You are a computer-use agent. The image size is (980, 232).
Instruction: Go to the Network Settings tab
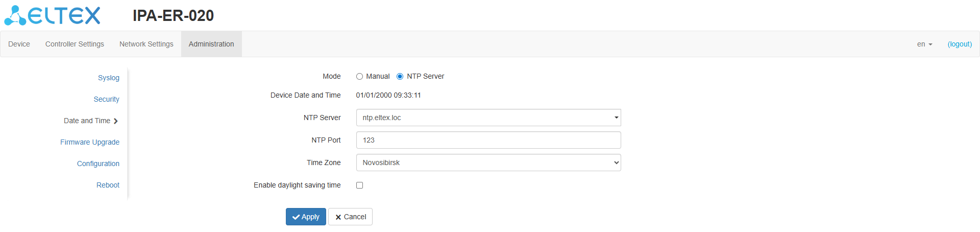click(146, 44)
